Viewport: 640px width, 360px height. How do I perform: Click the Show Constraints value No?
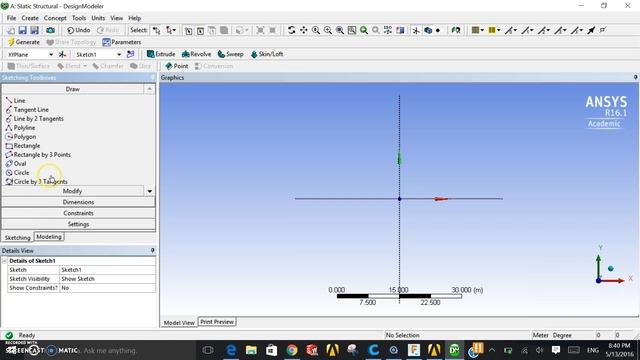click(x=107, y=288)
